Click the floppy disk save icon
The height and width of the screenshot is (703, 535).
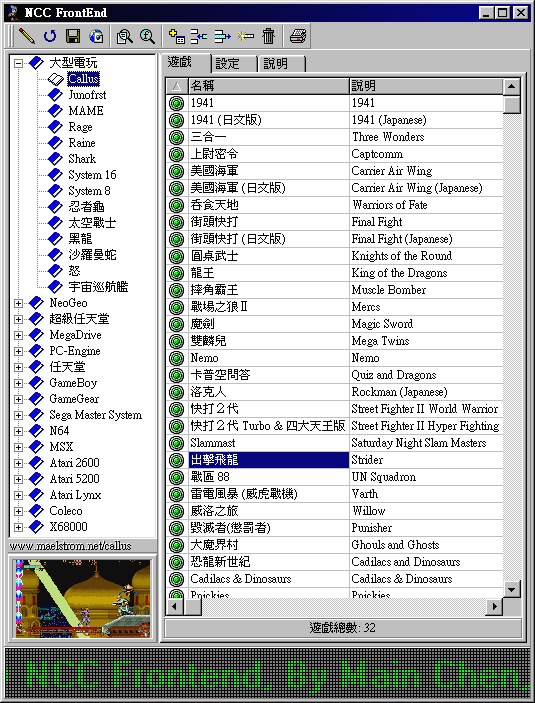coord(73,36)
